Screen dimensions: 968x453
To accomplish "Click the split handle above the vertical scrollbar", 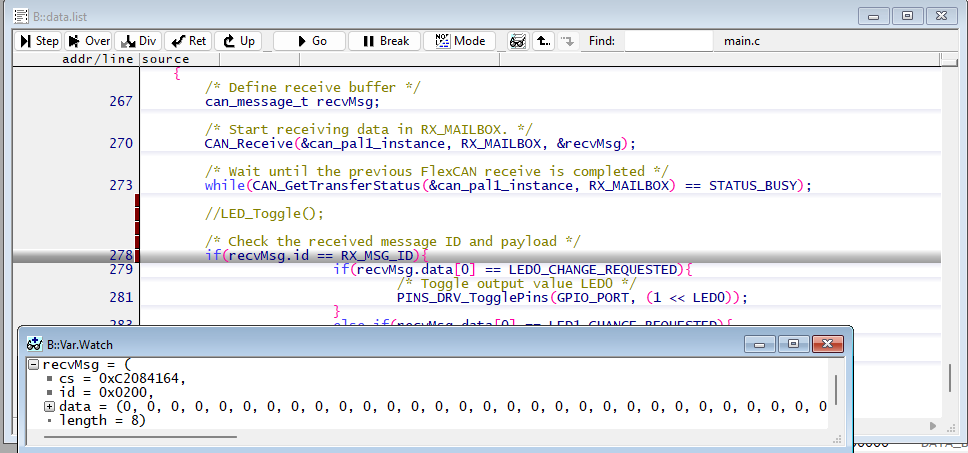I will [949, 60].
